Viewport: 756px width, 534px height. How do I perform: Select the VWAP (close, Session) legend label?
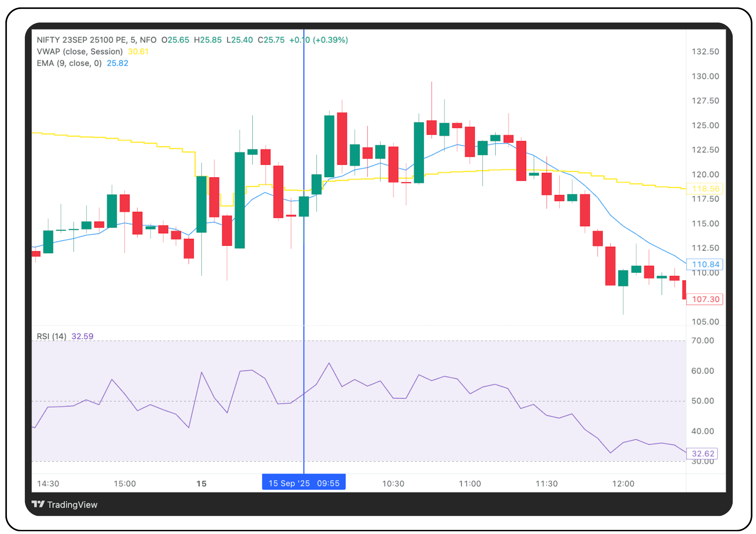coord(80,52)
